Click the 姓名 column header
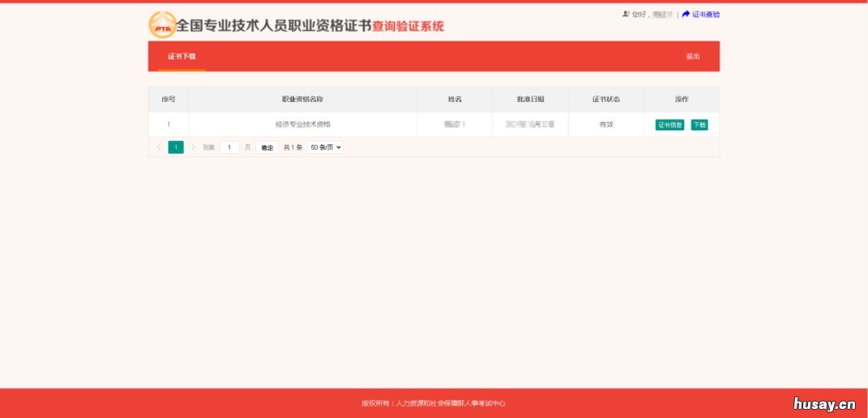 [455, 99]
